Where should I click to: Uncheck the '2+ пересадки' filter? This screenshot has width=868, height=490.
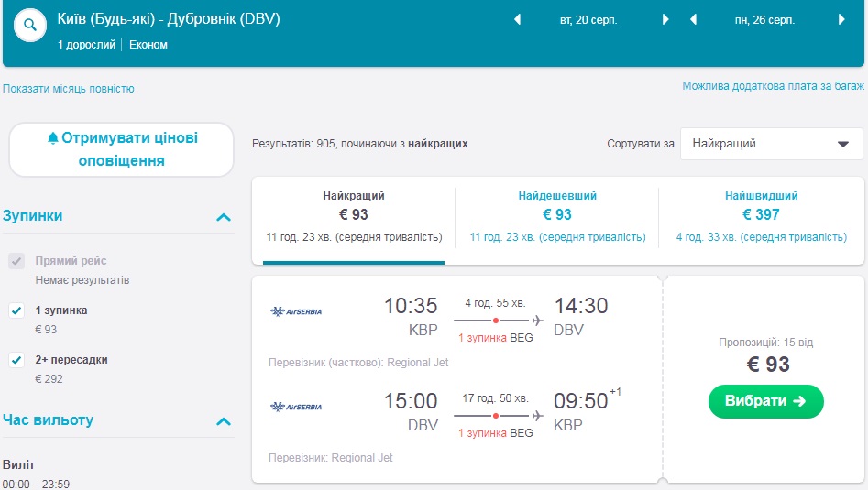(x=16, y=360)
